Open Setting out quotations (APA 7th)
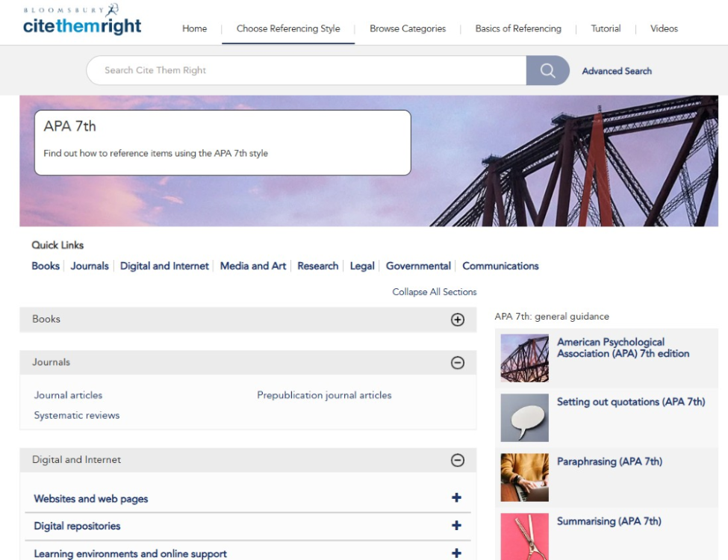 631,402
